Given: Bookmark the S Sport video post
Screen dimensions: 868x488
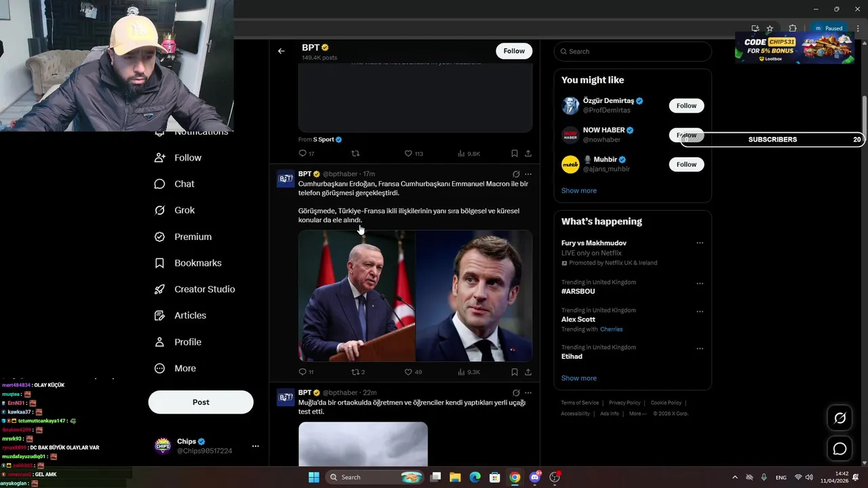Looking at the screenshot, I should (x=515, y=154).
